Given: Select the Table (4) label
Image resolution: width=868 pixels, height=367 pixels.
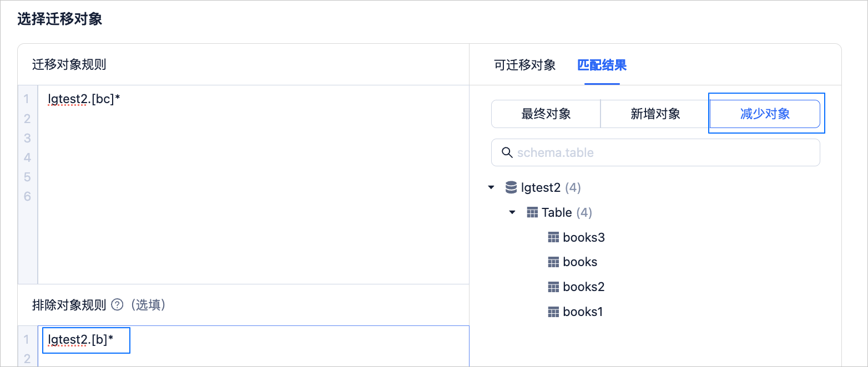Looking at the screenshot, I should tap(567, 213).
